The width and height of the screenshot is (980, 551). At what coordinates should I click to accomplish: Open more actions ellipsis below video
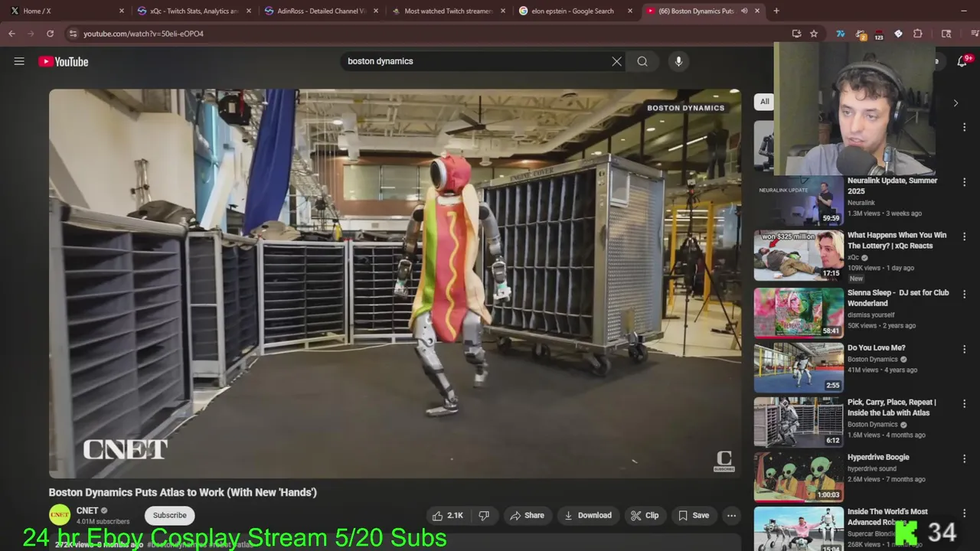(x=731, y=516)
